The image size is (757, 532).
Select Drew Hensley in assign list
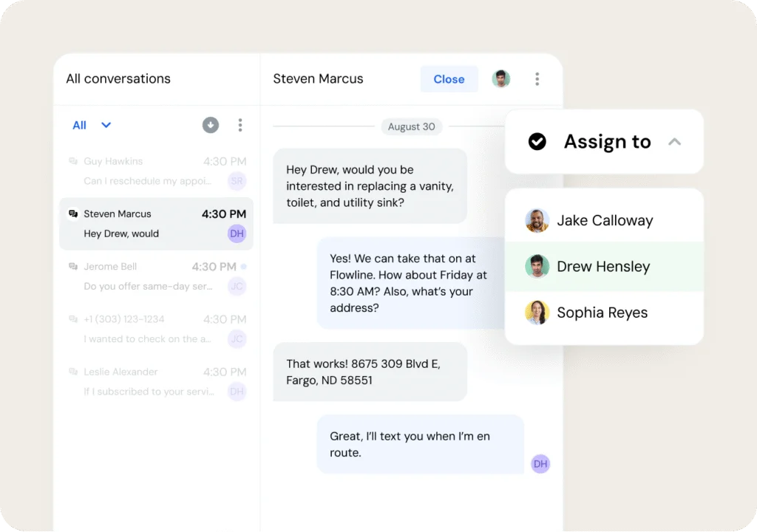604,267
